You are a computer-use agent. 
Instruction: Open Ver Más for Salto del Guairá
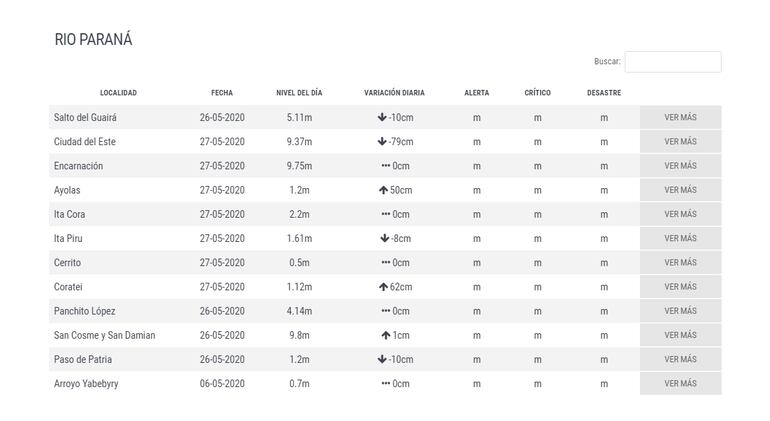[x=680, y=118]
